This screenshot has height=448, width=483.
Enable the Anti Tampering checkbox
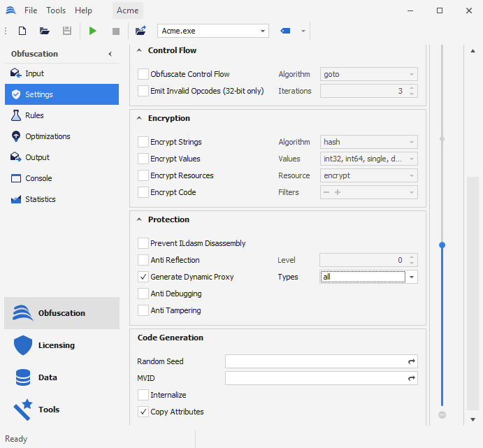click(x=143, y=310)
